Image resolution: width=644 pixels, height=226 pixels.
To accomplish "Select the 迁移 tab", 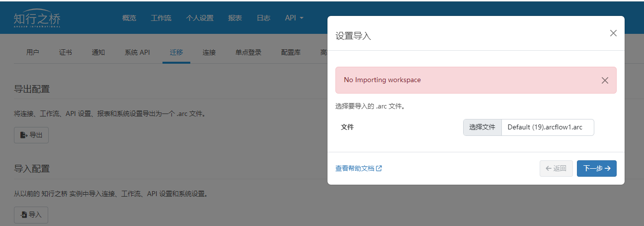I will [176, 52].
